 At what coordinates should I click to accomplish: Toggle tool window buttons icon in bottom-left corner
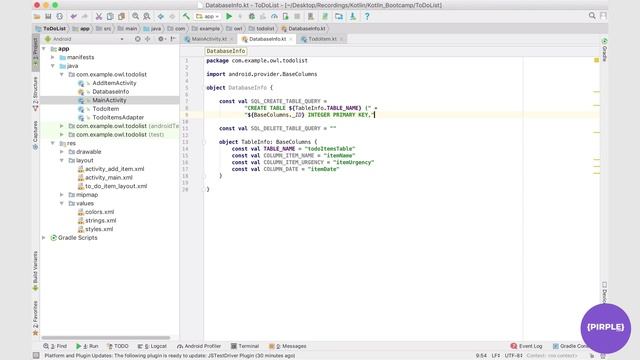click(x=36, y=356)
